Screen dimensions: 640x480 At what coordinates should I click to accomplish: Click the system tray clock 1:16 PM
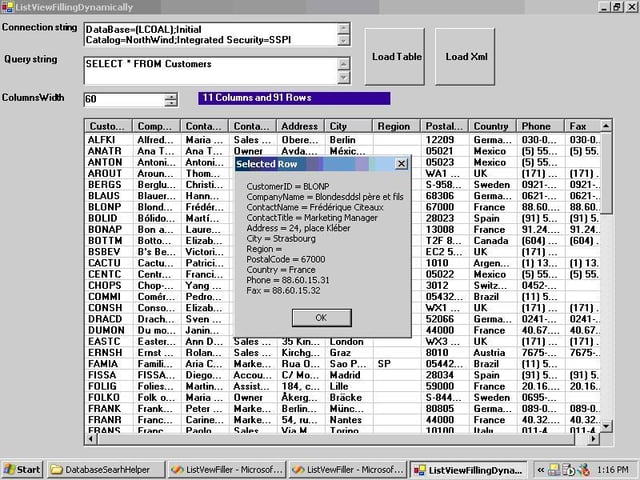click(x=613, y=470)
